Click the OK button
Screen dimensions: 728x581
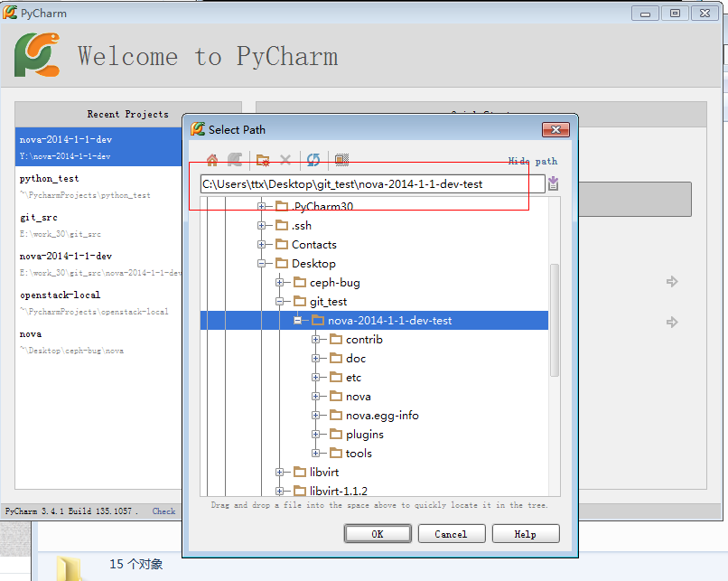378,534
